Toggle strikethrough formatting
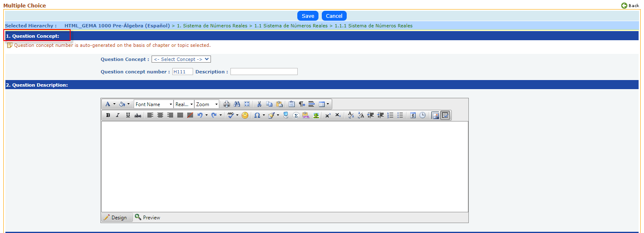Viewport: 644px width, 233px height. (138, 115)
